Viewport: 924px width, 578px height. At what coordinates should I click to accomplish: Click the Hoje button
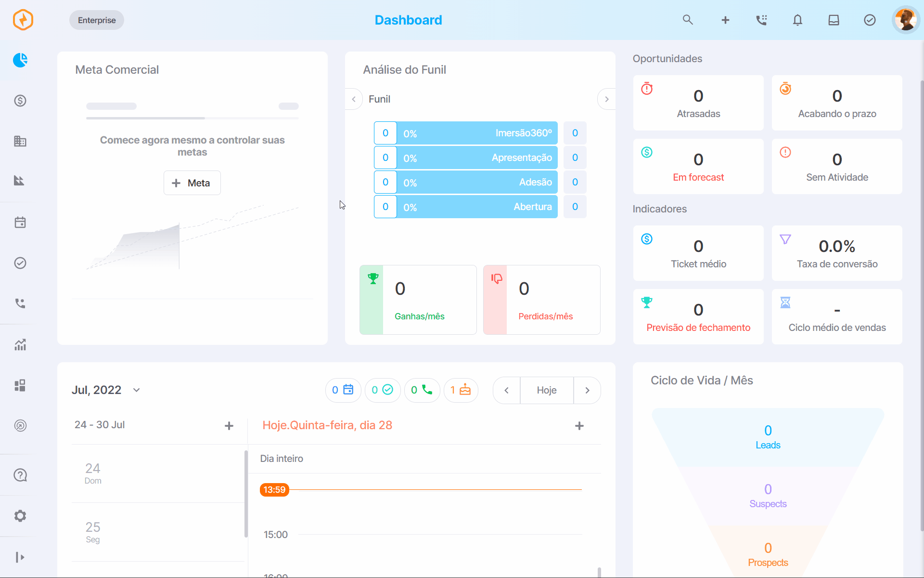click(x=547, y=390)
